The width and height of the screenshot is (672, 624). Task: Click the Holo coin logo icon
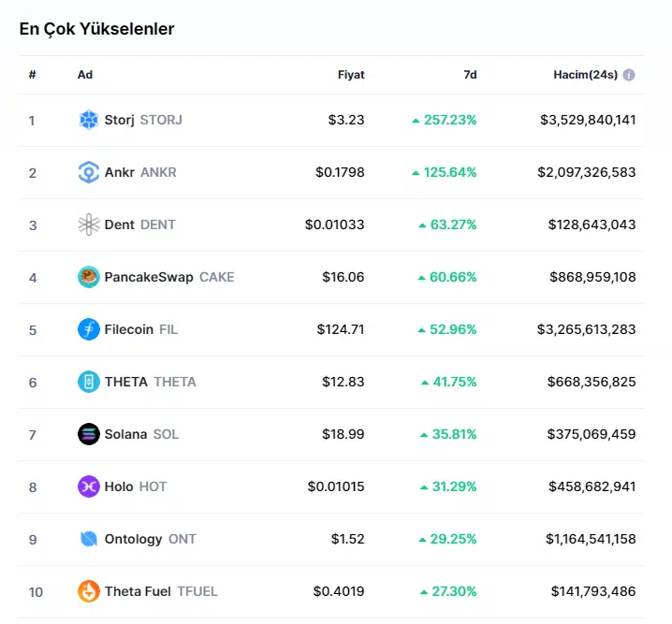point(89,486)
